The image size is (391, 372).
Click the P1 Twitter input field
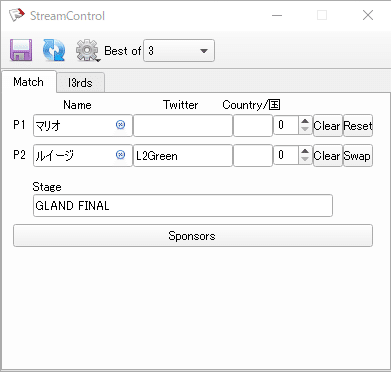pyautogui.click(x=183, y=126)
